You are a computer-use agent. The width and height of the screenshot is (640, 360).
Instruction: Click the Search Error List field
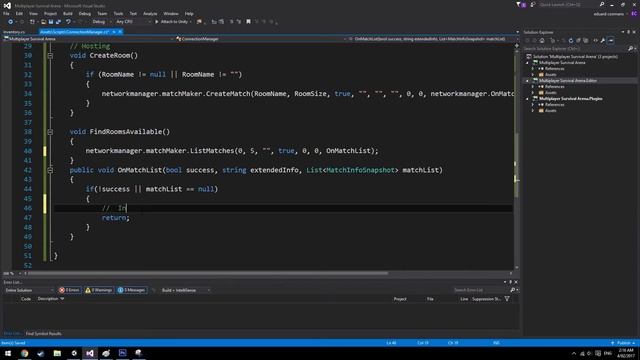(x=481, y=290)
